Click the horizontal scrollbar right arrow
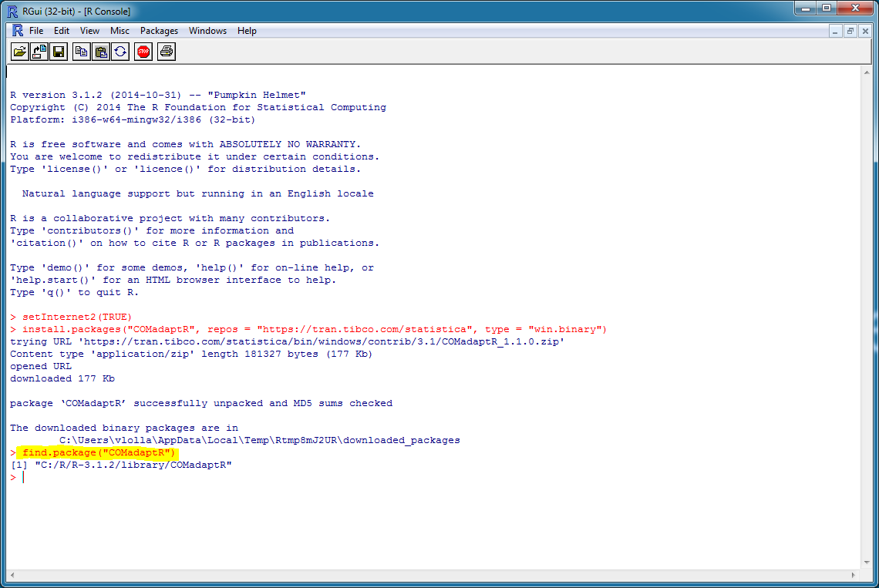The width and height of the screenshot is (879, 588). click(854, 575)
